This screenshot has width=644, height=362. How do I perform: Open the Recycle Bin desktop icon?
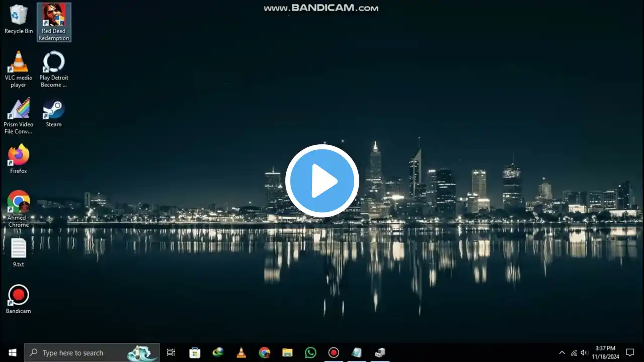(19, 20)
